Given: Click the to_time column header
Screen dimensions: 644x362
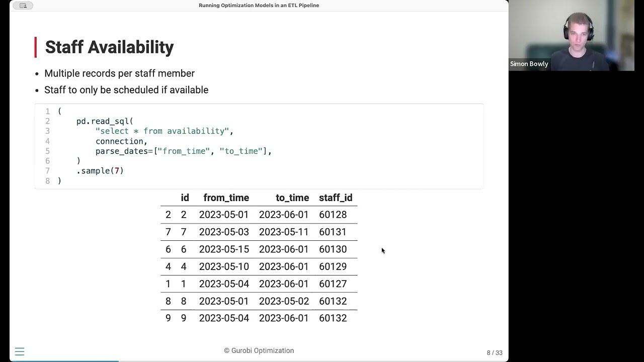Looking at the screenshot, I should (x=292, y=198).
